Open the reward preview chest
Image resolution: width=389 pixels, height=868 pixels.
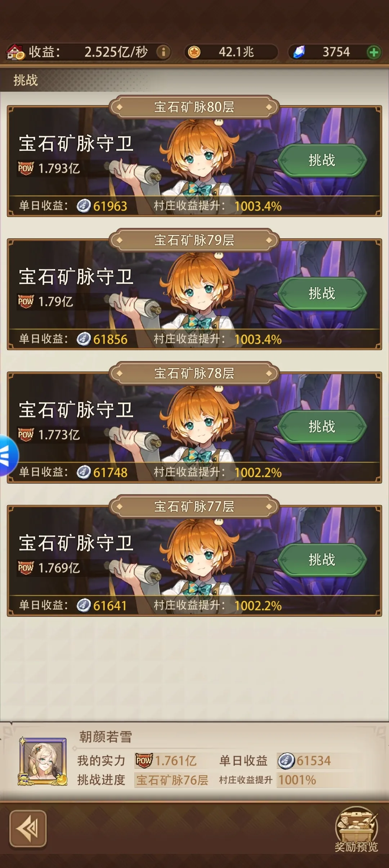[x=356, y=831]
